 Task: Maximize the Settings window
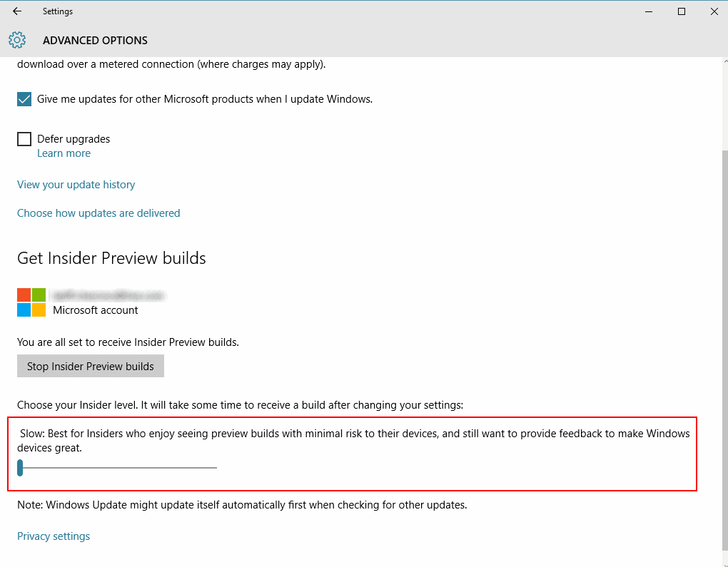tap(682, 11)
